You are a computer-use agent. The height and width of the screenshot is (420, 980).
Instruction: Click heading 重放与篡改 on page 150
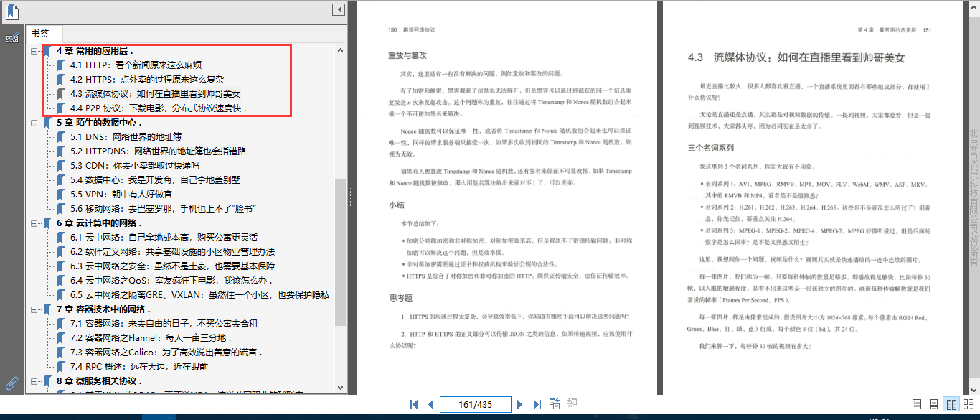[x=407, y=55]
